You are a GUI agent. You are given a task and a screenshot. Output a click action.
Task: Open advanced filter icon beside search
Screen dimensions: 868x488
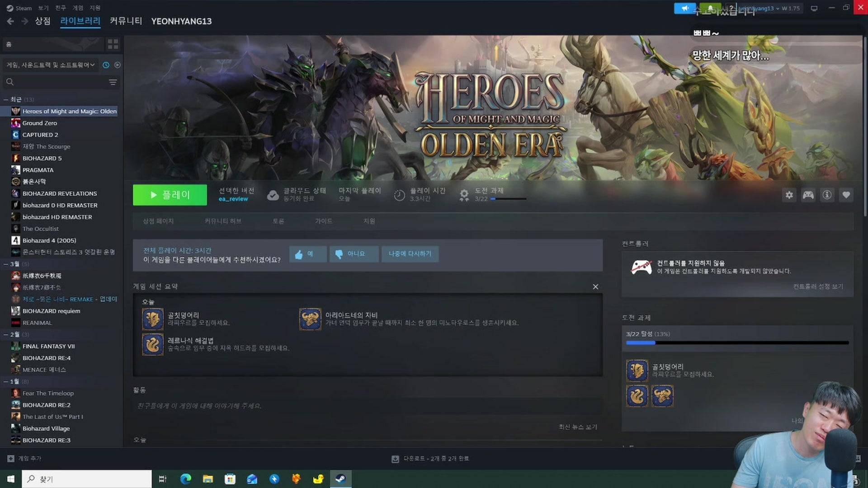[113, 82]
